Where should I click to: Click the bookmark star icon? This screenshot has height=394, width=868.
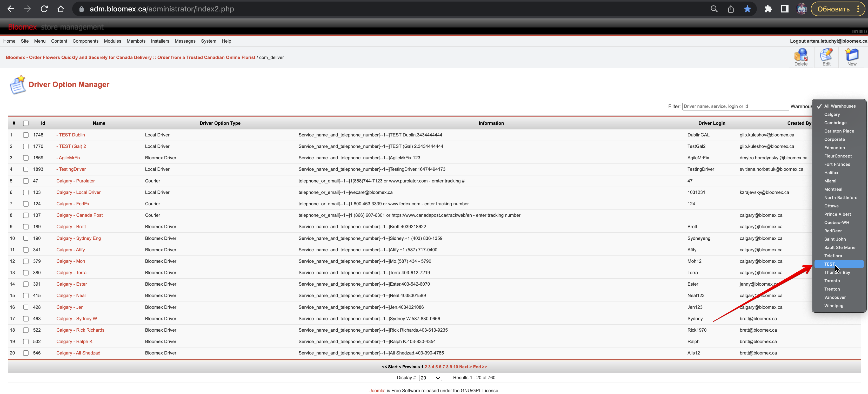coord(747,9)
